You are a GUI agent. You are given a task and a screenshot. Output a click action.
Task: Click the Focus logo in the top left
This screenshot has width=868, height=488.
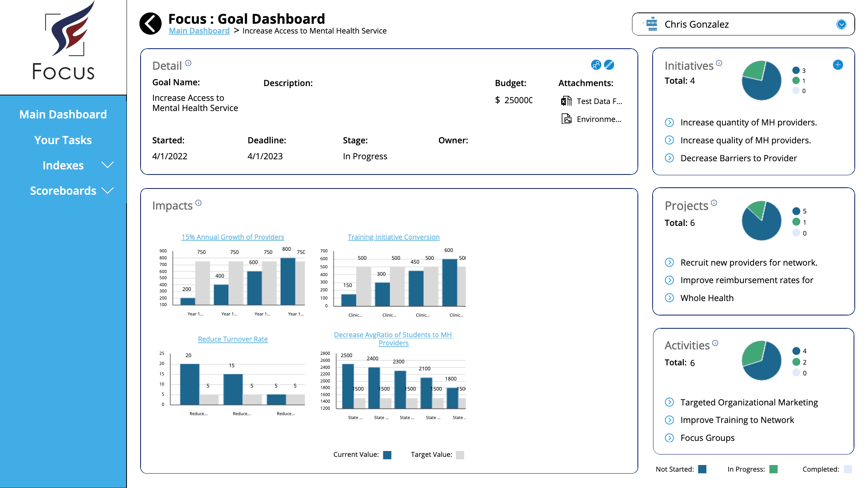pos(63,43)
